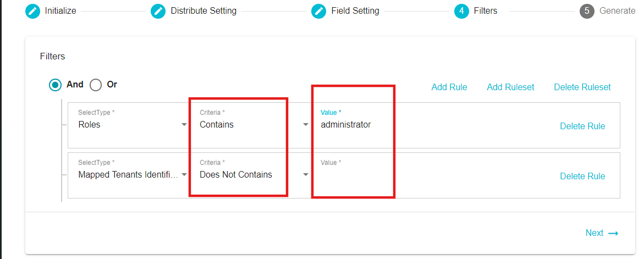Go to the Field Setting step label
Image resolution: width=644 pixels, height=259 pixels.
click(x=355, y=10)
